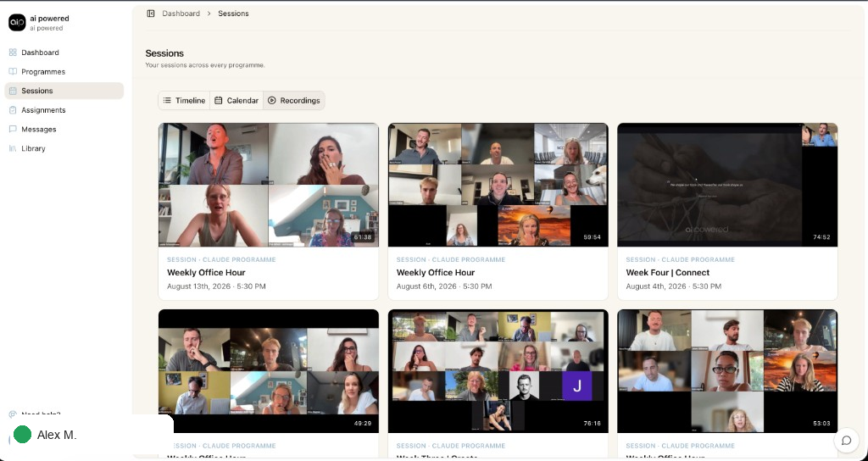
Task: Open the 76:16 recording thumbnail
Action: click(498, 371)
